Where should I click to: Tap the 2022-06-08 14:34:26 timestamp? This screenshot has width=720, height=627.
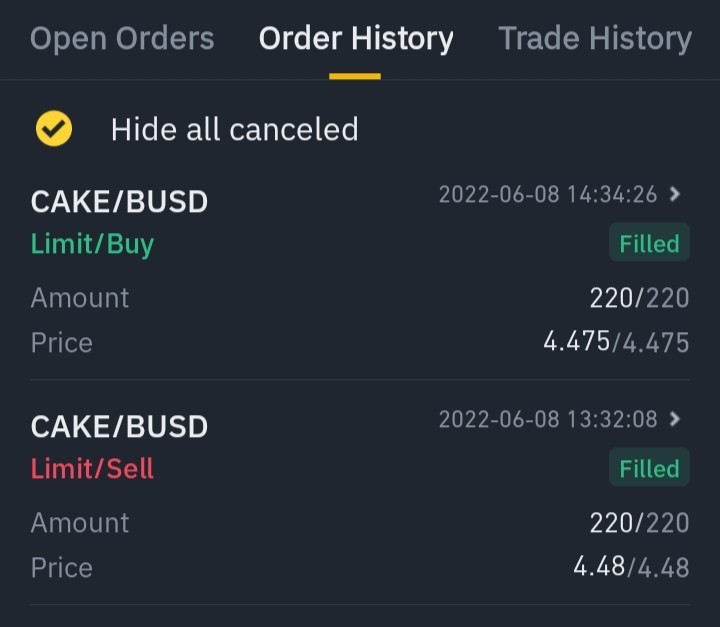548,194
